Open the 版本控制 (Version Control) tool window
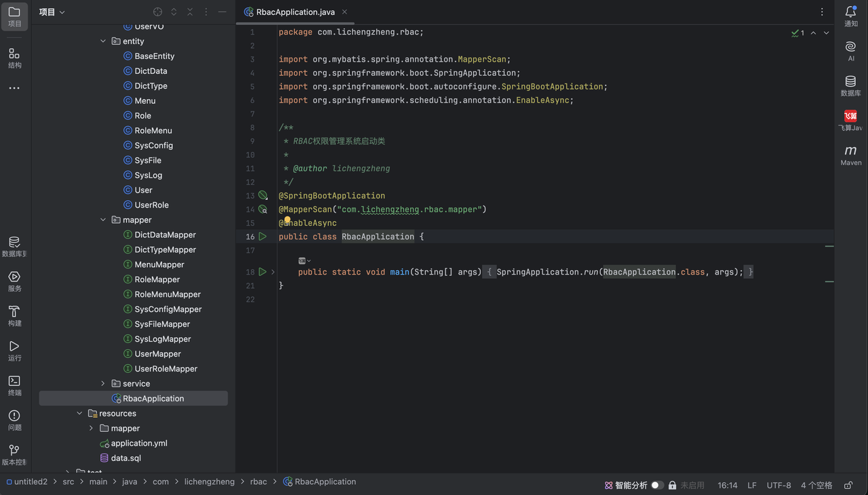This screenshot has height=495, width=868. tap(14, 455)
